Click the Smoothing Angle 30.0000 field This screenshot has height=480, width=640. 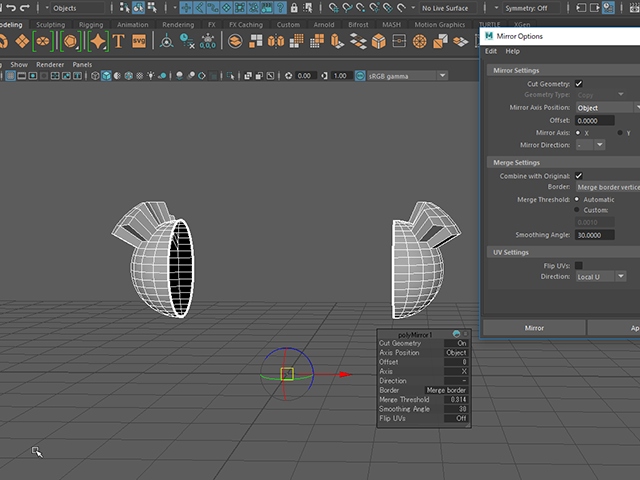point(595,235)
